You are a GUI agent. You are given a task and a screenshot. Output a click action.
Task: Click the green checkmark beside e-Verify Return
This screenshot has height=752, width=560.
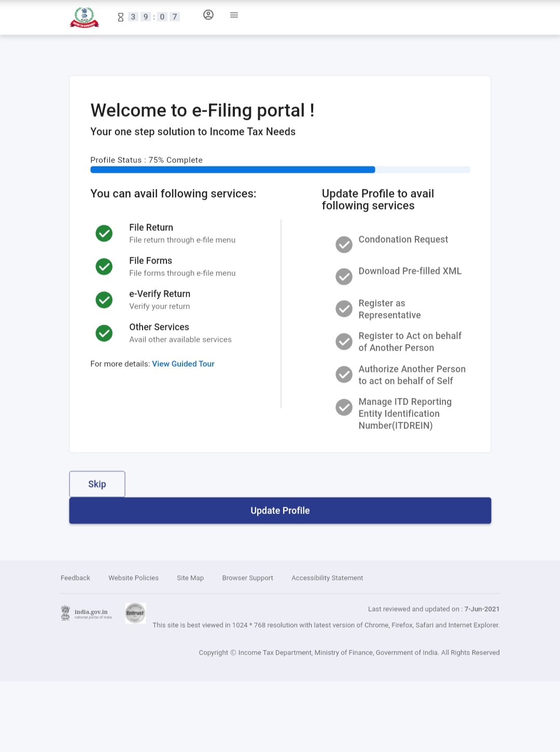click(104, 300)
